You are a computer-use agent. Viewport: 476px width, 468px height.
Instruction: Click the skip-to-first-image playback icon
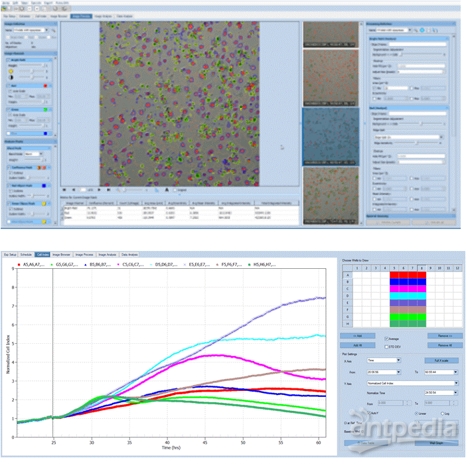[64, 189]
